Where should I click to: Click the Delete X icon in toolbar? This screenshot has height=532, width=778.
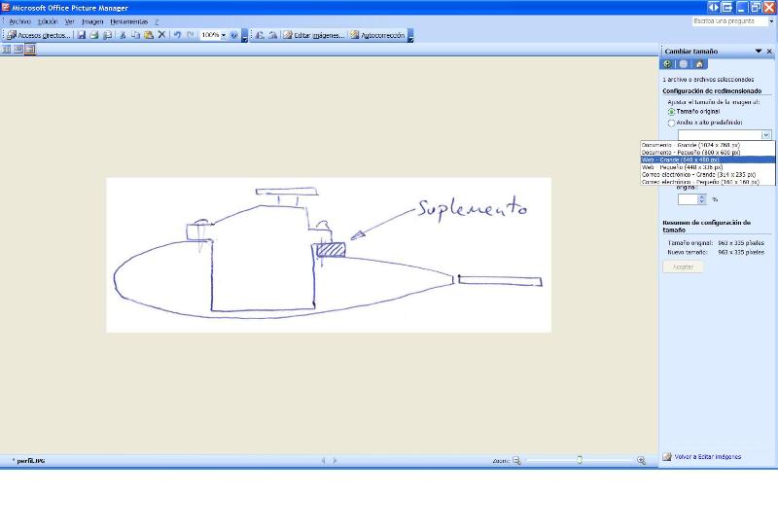(161, 35)
